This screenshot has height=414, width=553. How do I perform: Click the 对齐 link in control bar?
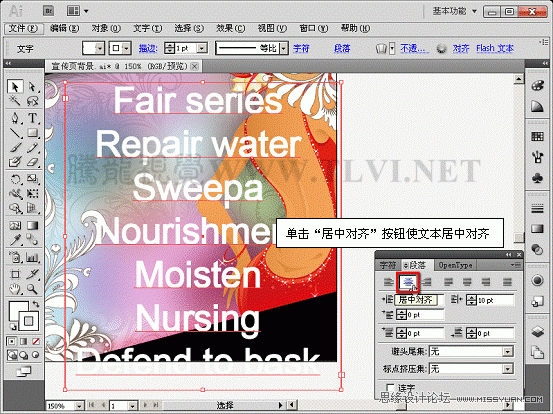tap(461, 48)
